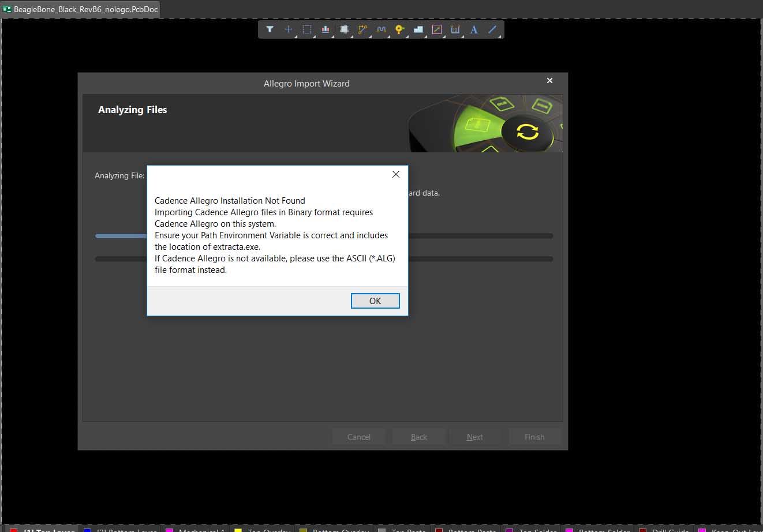This screenshot has height=532, width=763.
Task: Click the wizard's Back button
Action: pyautogui.click(x=419, y=437)
